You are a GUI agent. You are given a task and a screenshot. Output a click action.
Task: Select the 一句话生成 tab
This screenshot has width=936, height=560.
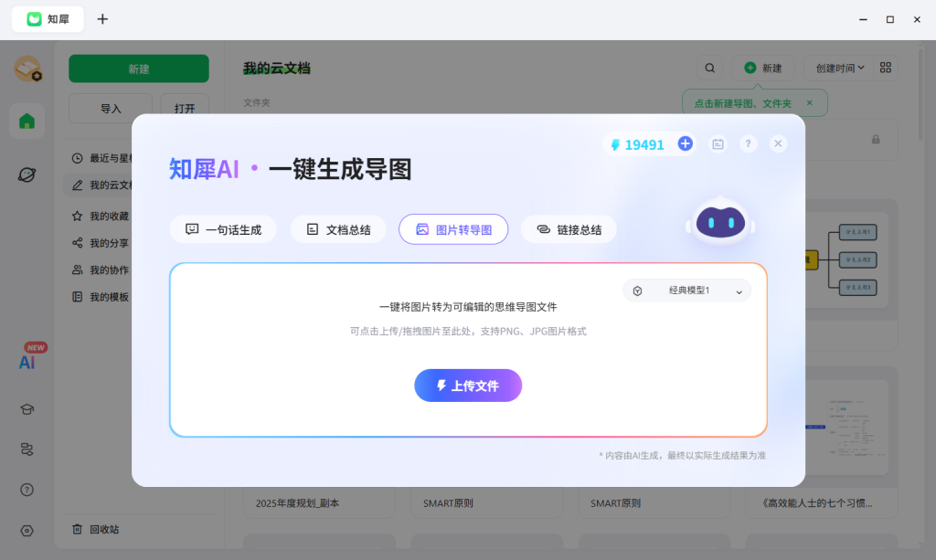223,229
